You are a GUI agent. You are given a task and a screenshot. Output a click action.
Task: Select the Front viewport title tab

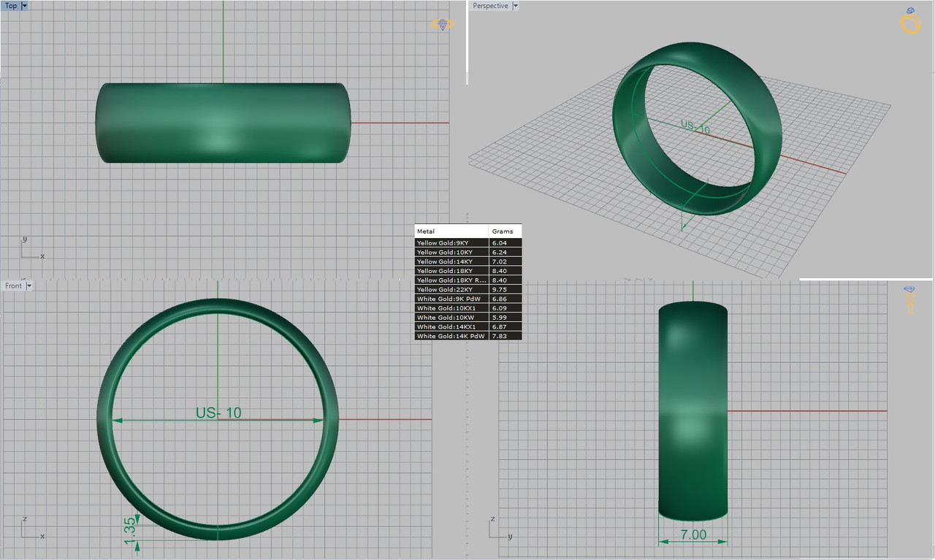coord(13,285)
